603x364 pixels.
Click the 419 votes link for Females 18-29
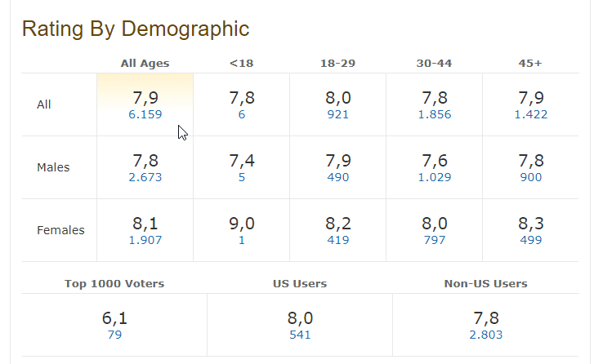(337, 241)
